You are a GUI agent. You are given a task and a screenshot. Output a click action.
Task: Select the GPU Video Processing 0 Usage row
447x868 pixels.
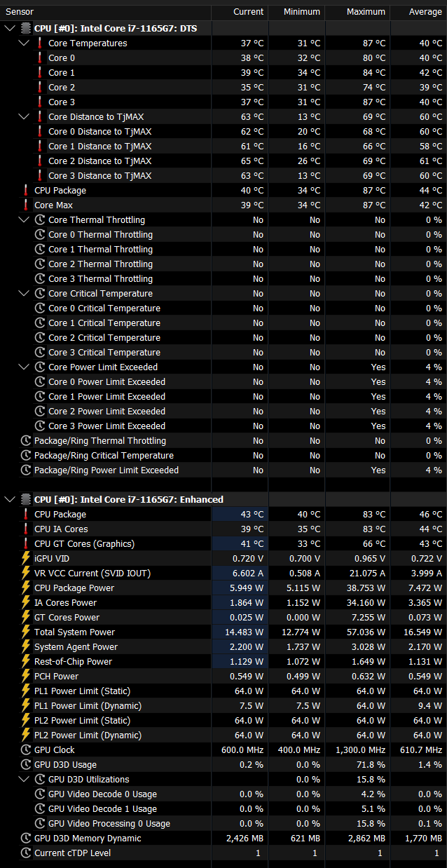coord(224,823)
